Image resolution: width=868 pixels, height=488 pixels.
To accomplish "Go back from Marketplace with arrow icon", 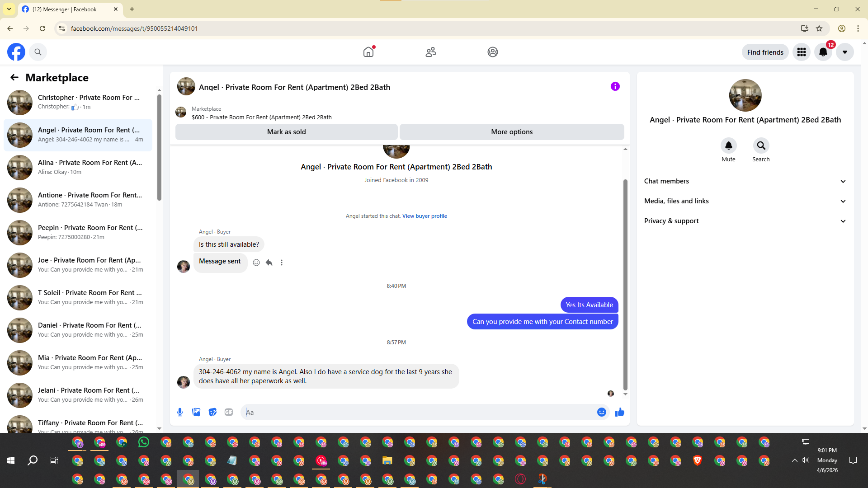I will pyautogui.click(x=14, y=78).
